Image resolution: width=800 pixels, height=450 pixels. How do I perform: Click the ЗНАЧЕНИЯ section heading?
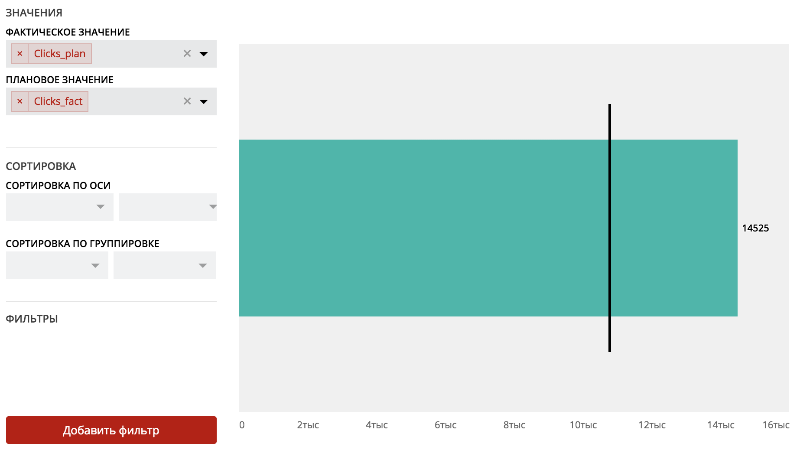[34, 13]
